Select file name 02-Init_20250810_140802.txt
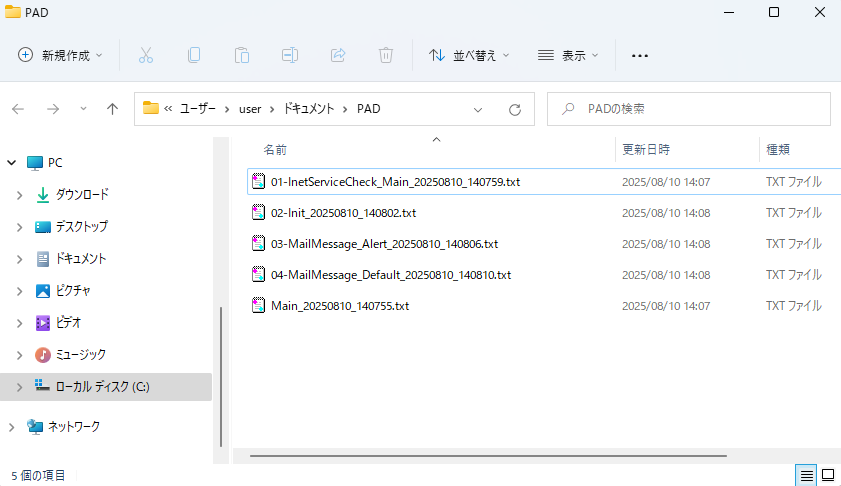Viewport: 841px width, 486px height. pyautogui.click(x=343, y=213)
